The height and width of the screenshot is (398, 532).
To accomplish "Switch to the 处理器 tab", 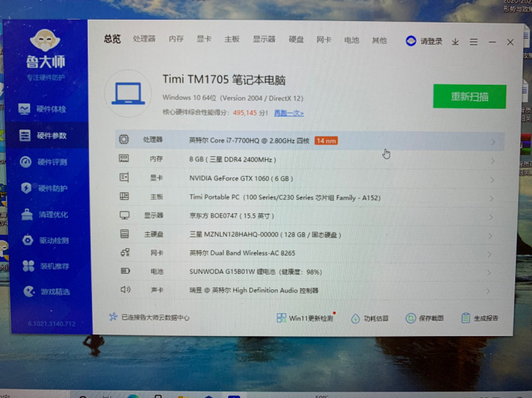I will click(x=144, y=39).
